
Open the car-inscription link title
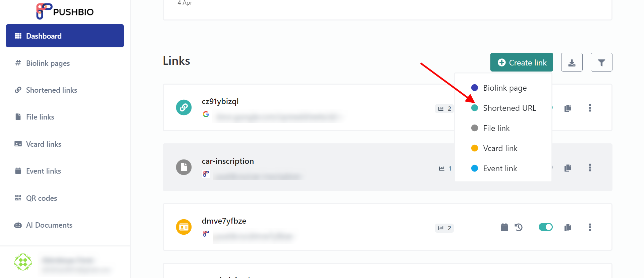coord(228,161)
